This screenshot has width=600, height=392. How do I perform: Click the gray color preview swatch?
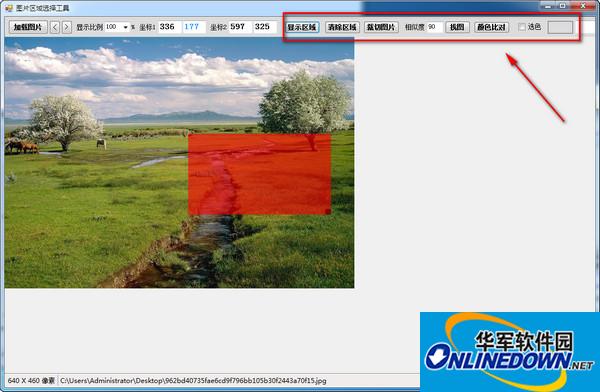click(x=560, y=27)
